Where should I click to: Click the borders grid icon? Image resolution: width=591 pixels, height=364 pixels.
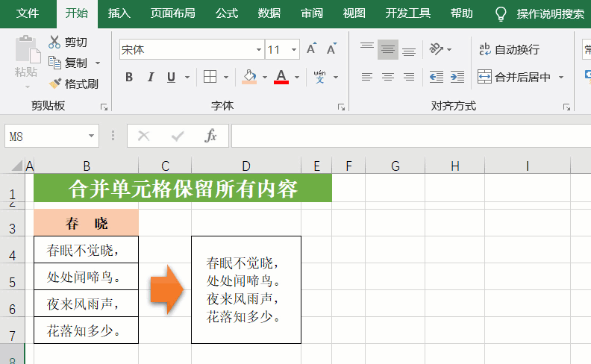210,77
